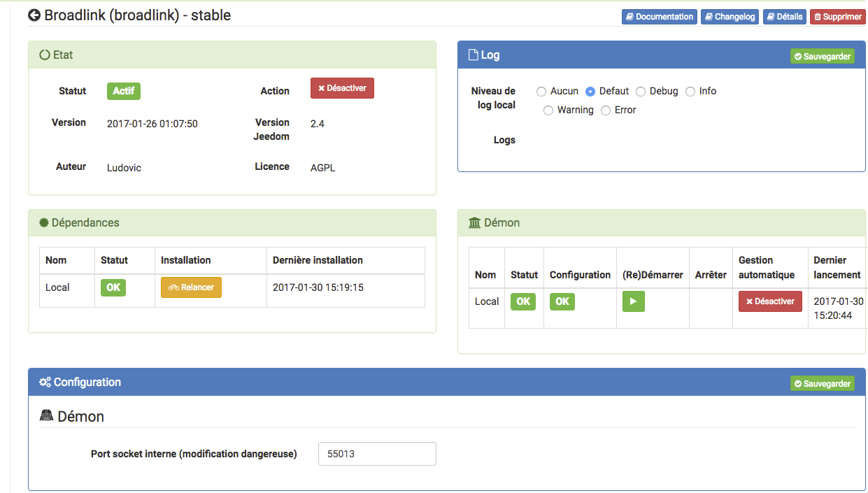This screenshot has height=493, width=868.
Task: Click the Port socket interne input field
Action: tap(377, 454)
